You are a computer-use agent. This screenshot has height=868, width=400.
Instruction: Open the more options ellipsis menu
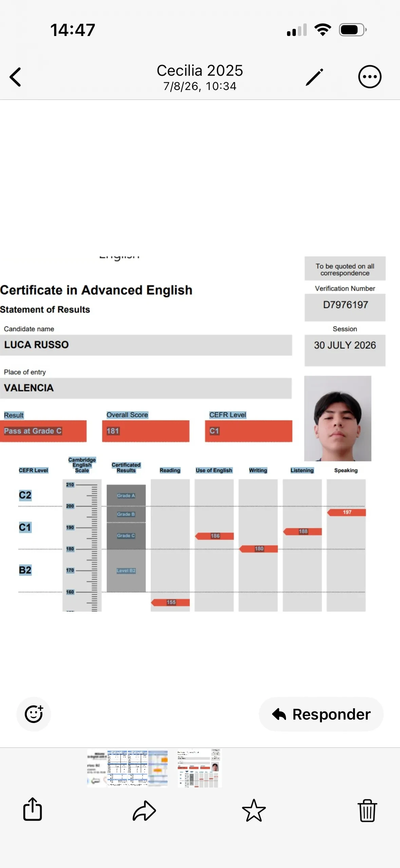[369, 77]
